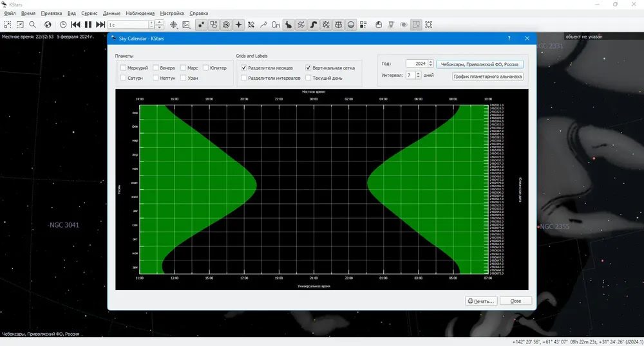The width and height of the screenshot is (644, 346).
Task: Click the zoom out toolbar icon
Action: tap(20, 24)
